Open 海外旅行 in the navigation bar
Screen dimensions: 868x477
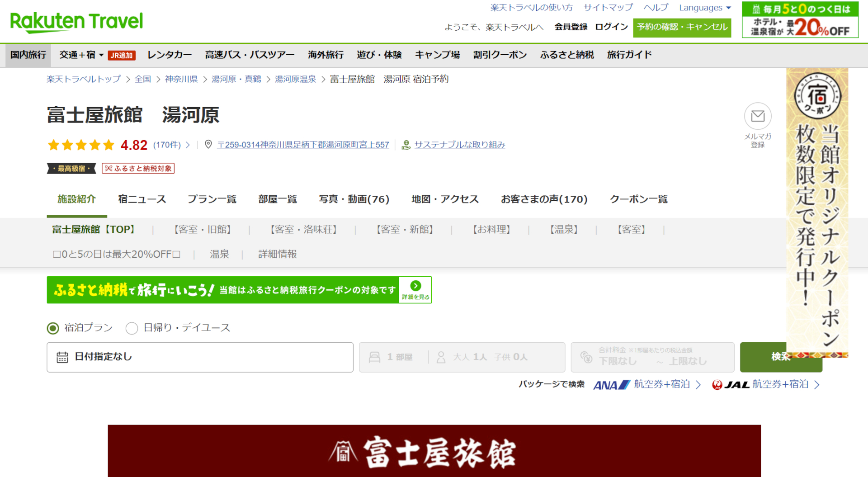pyautogui.click(x=325, y=55)
